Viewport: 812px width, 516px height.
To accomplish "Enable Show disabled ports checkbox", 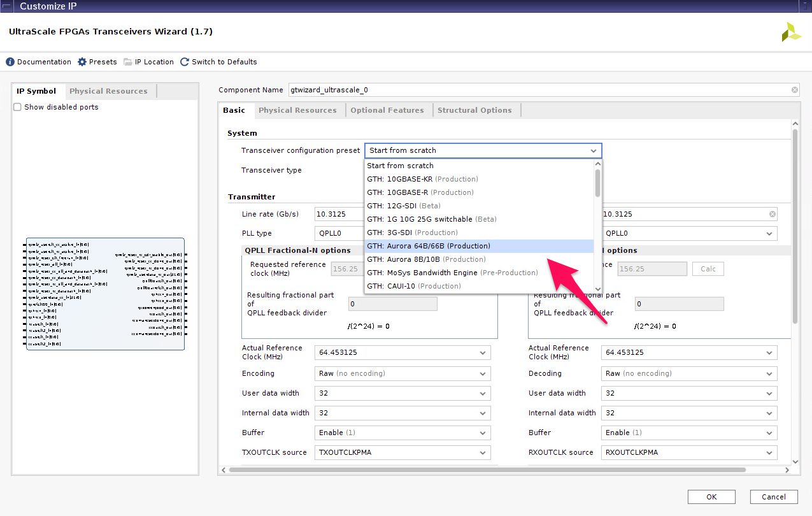I will (18, 107).
